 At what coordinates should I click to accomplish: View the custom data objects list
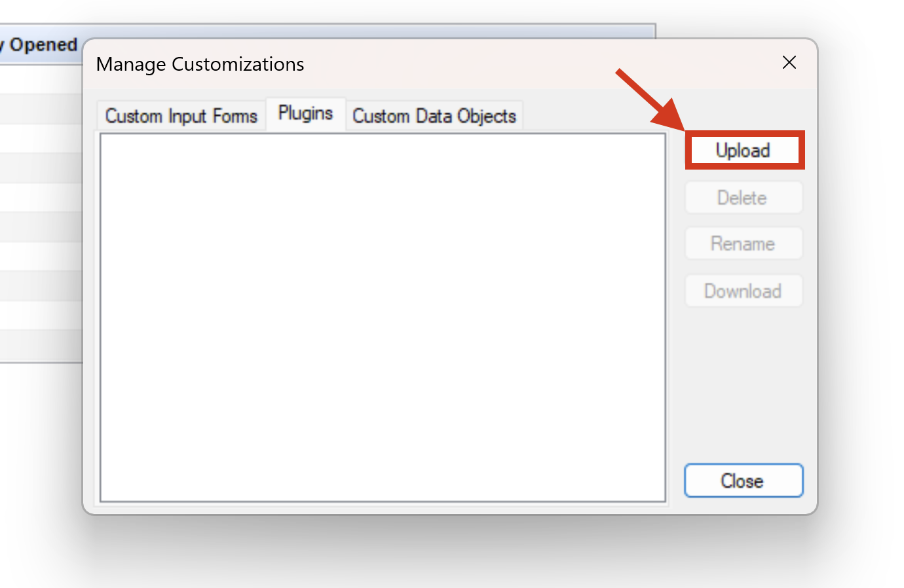click(434, 116)
